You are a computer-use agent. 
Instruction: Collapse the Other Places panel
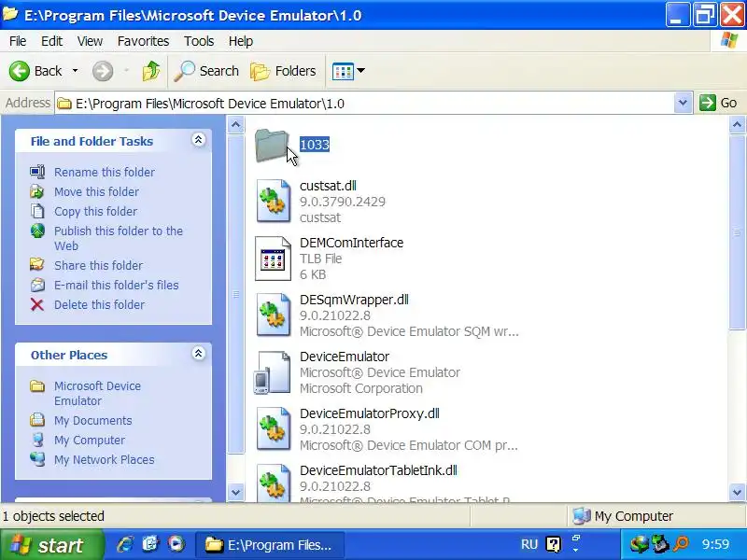pyautogui.click(x=198, y=354)
